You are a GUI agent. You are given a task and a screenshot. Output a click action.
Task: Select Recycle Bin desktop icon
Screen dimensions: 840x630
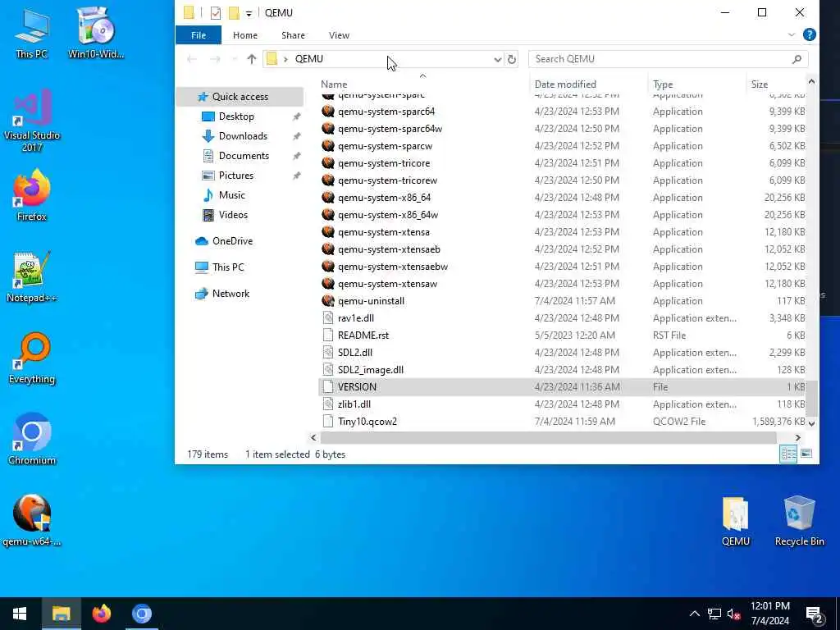799,521
